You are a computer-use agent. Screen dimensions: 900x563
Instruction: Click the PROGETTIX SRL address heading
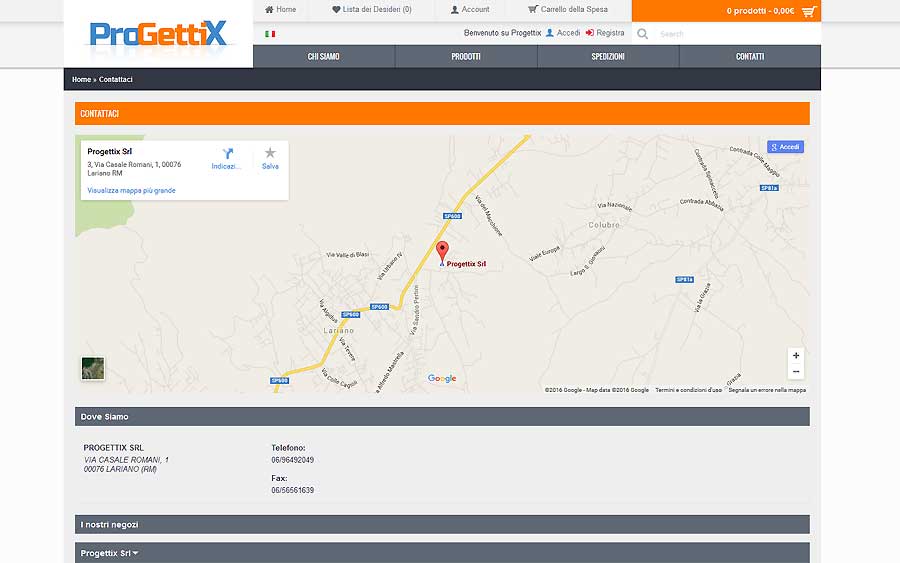[114, 448]
